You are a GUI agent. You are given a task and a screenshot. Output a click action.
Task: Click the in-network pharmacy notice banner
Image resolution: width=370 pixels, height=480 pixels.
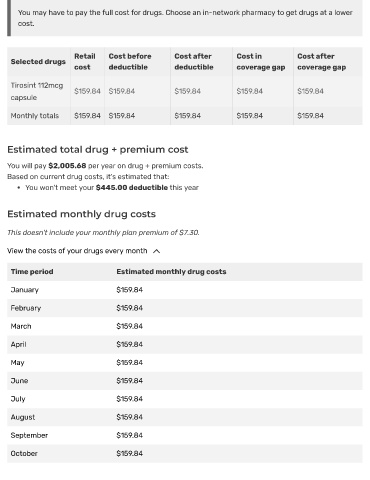pyautogui.click(x=185, y=18)
